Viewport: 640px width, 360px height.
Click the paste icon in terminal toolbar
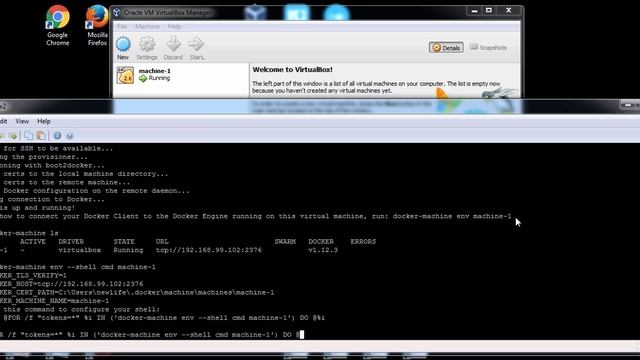[41, 136]
